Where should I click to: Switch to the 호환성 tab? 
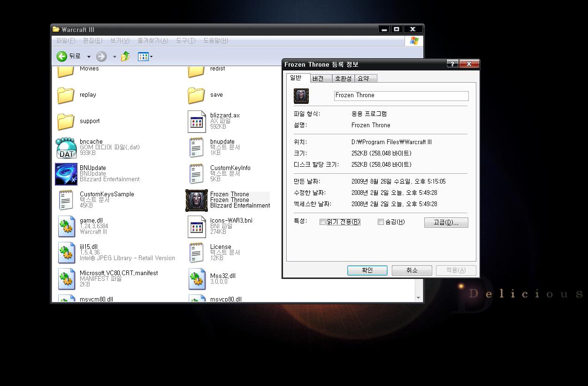click(343, 78)
